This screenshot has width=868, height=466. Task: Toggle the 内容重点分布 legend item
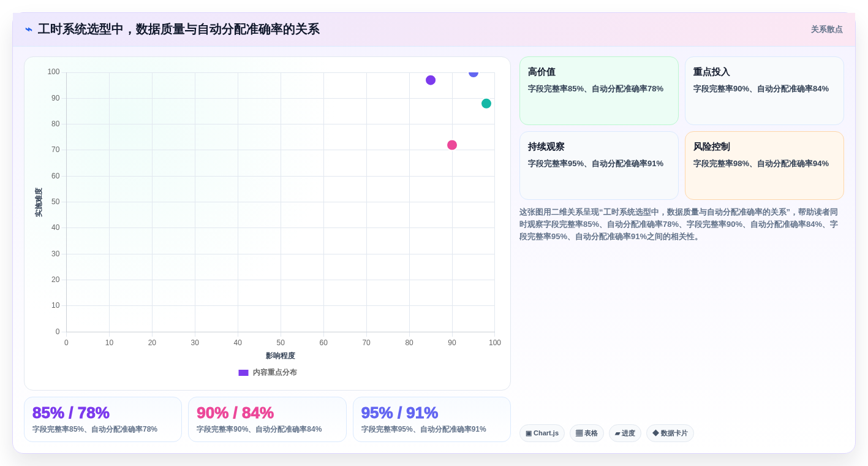pyautogui.click(x=268, y=372)
